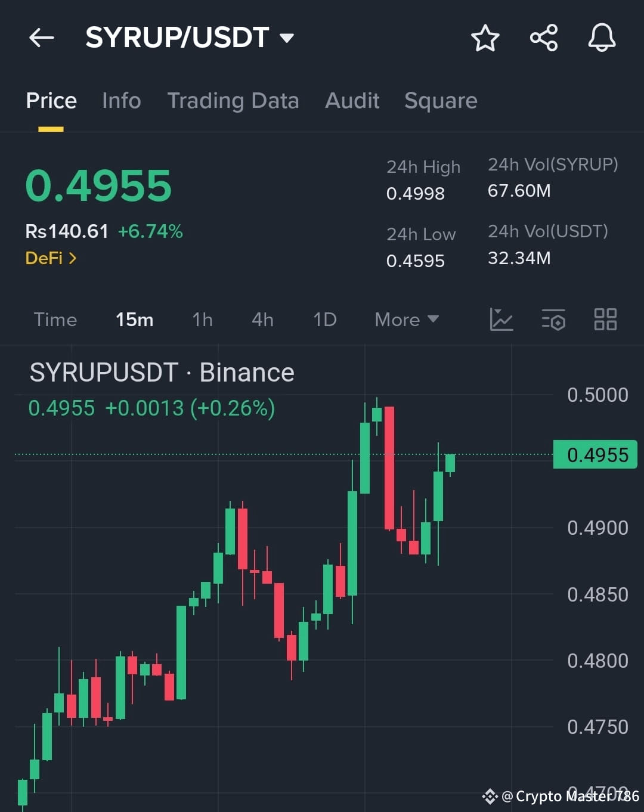The width and height of the screenshot is (644, 812).
Task: Select the 15m chart interval
Action: (134, 320)
